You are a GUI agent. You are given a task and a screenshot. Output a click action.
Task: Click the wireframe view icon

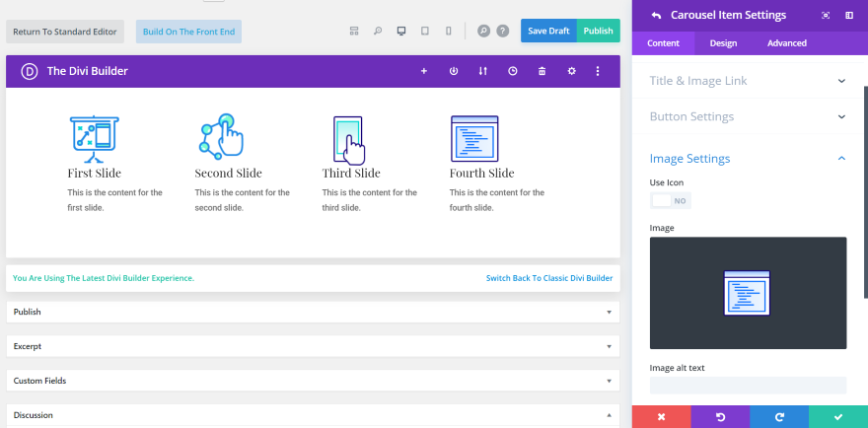[x=354, y=32]
